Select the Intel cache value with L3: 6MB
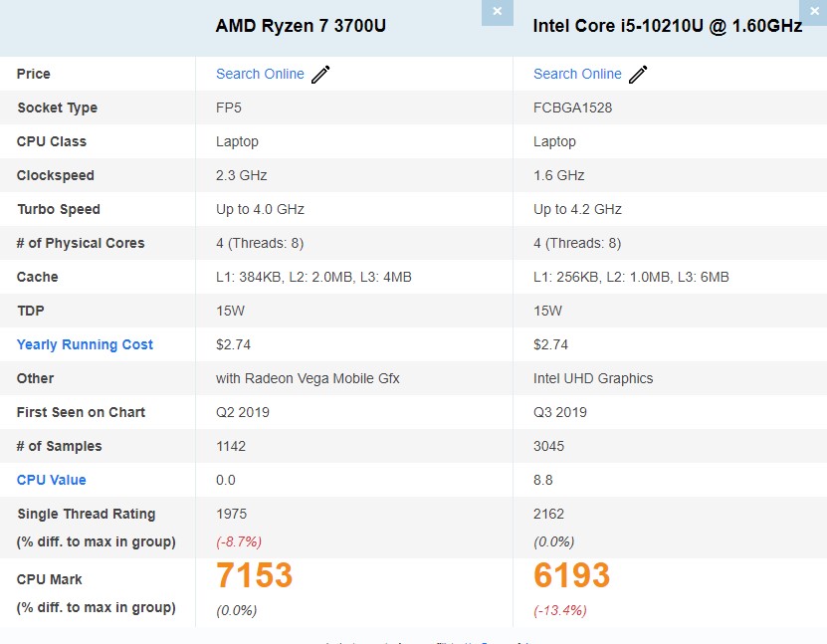This screenshot has width=827, height=644. point(631,277)
